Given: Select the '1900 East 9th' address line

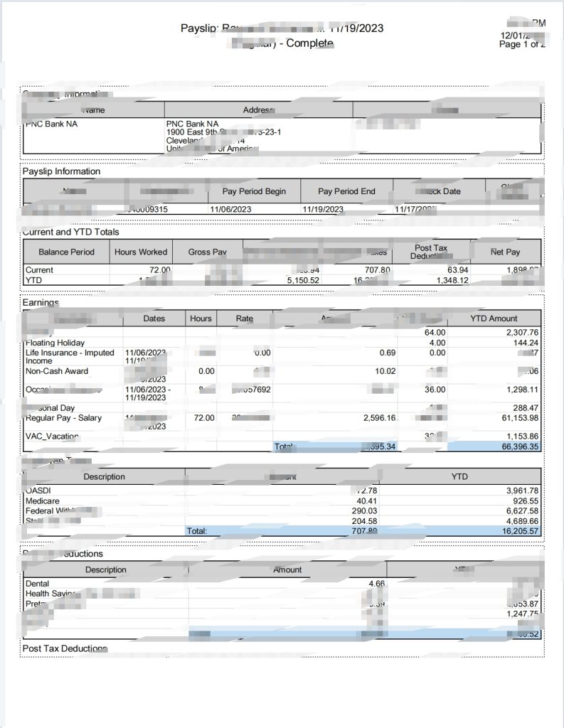Looking at the screenshot, I should (193, 132).
